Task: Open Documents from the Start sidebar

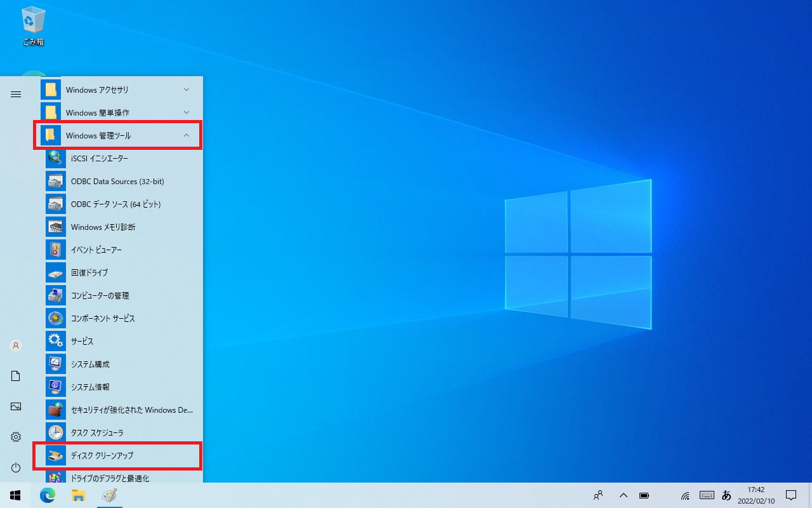Action: tap(16, 376)
